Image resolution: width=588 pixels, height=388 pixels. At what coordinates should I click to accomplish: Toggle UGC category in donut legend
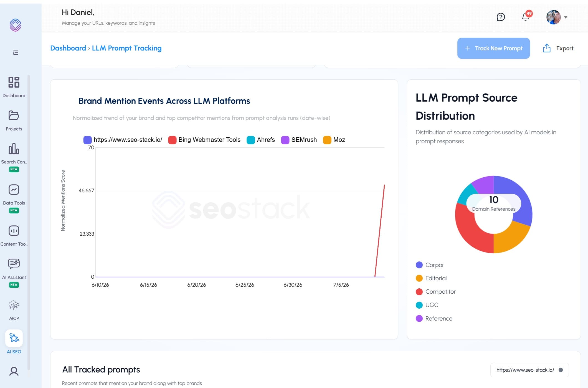427,305
